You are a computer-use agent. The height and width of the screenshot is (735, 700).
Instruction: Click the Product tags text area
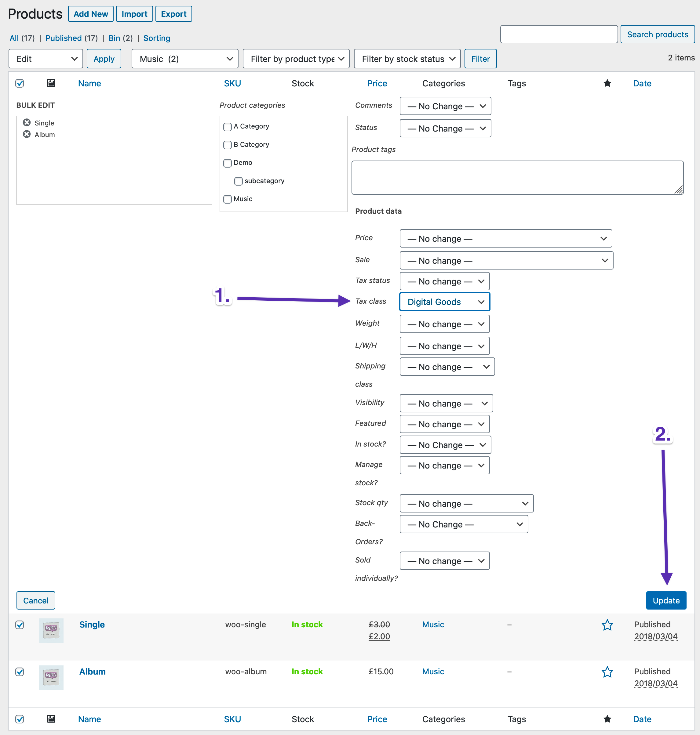coord(518,178)
